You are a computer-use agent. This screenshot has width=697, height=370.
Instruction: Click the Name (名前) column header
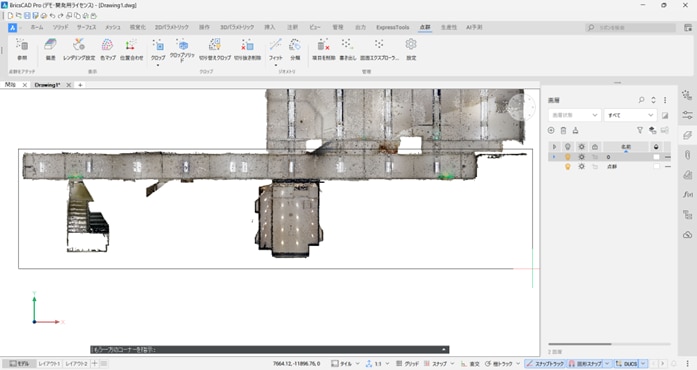click(x=625, y=147)
